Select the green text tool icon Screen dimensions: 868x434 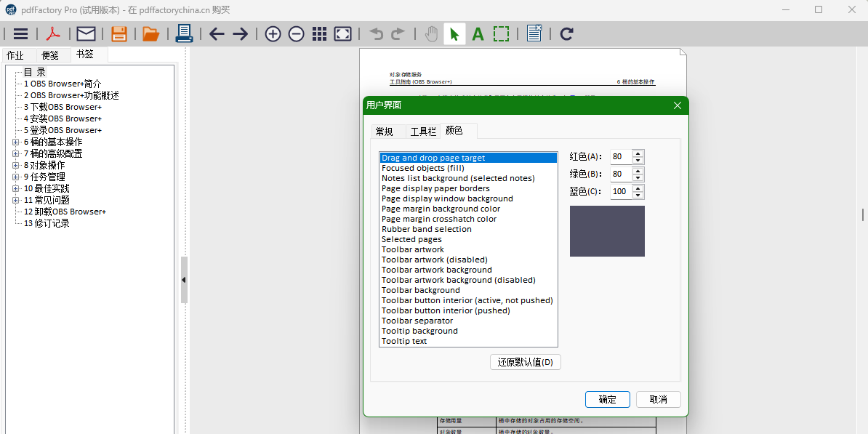pyautogui.click(x=478, y=33)
